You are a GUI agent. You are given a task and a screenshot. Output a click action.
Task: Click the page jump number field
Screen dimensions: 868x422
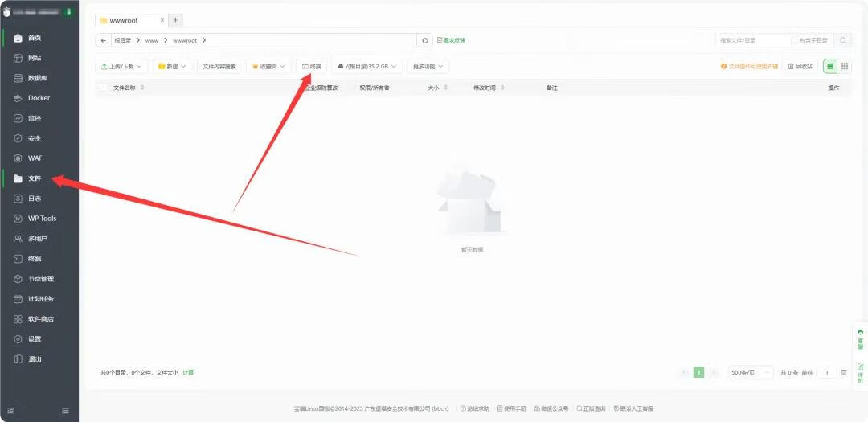[827, 373]
